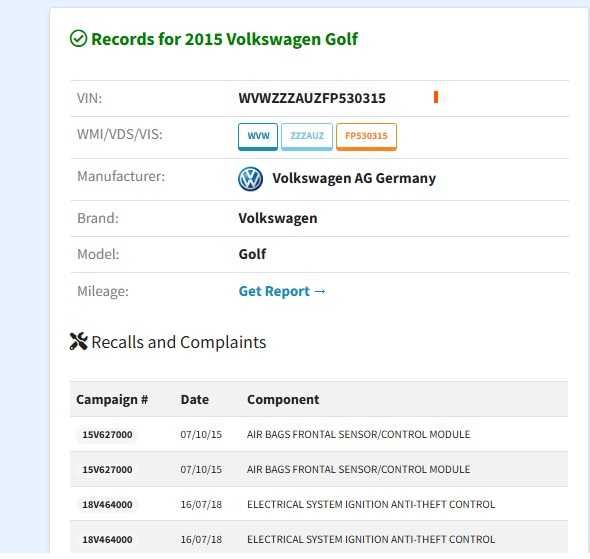The width and height of the screenshot is (590, 559).
Task: Click the wrench tools icon by Recalls
Action: (79, 342)
